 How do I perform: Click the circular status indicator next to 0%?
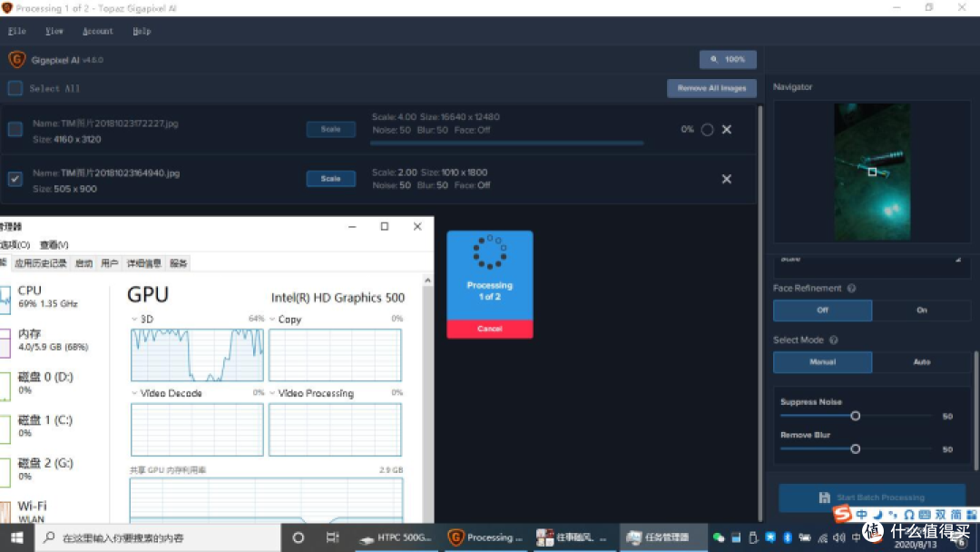click(707, 130)
